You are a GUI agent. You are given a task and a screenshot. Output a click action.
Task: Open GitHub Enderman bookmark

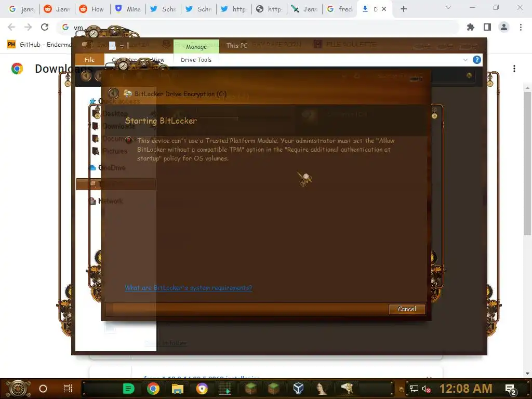[39, 45]
